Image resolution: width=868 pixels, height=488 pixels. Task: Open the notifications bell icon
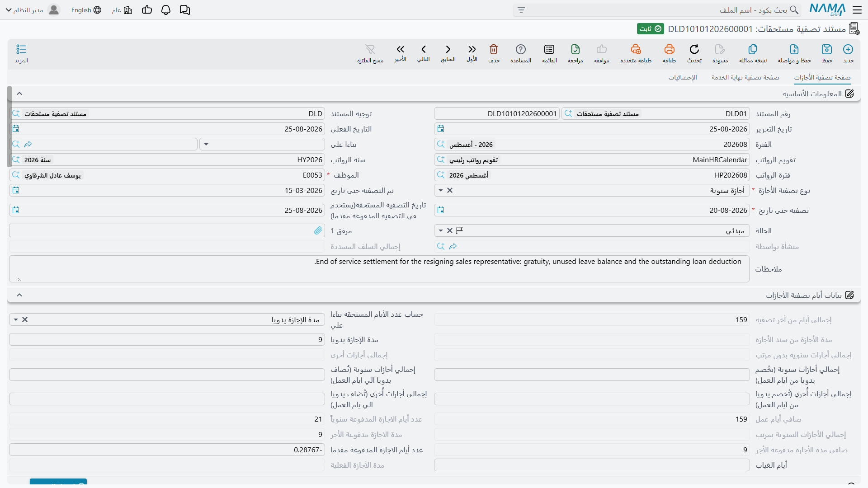point(166,10)
